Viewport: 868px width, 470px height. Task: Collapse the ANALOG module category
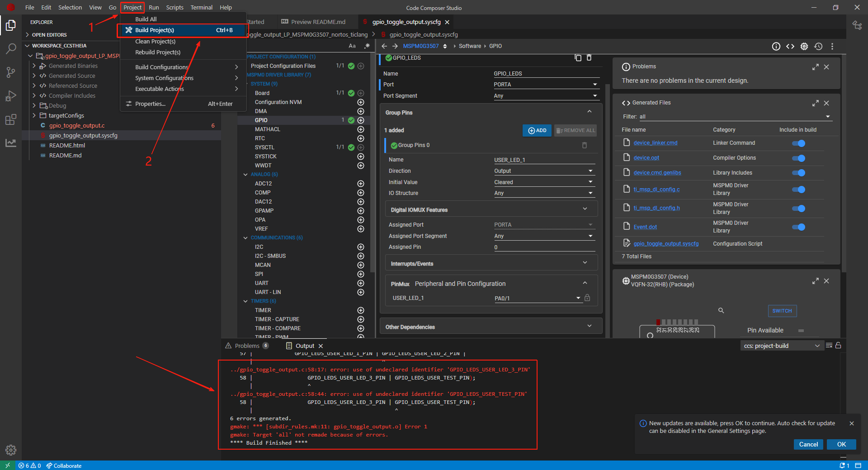tap(245, 175)
